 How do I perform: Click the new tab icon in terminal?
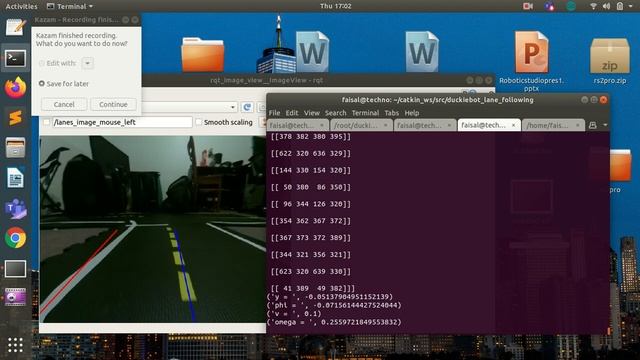pos(593,125)
